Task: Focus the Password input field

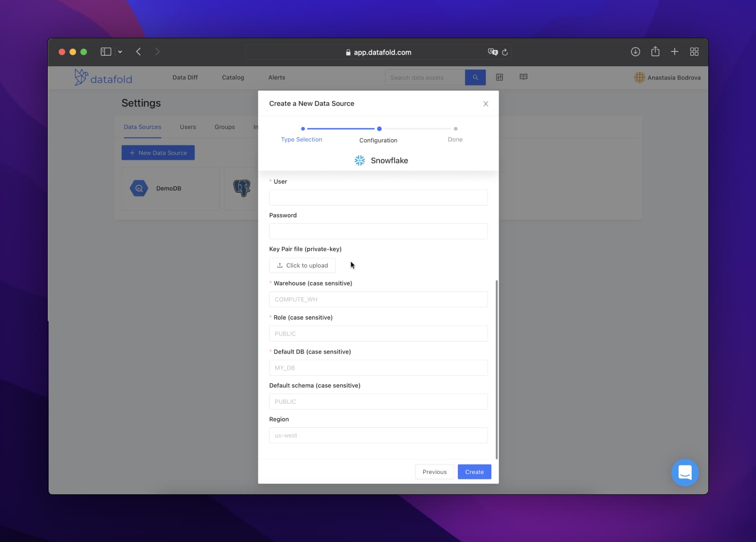Action: (x=378, y=231)
